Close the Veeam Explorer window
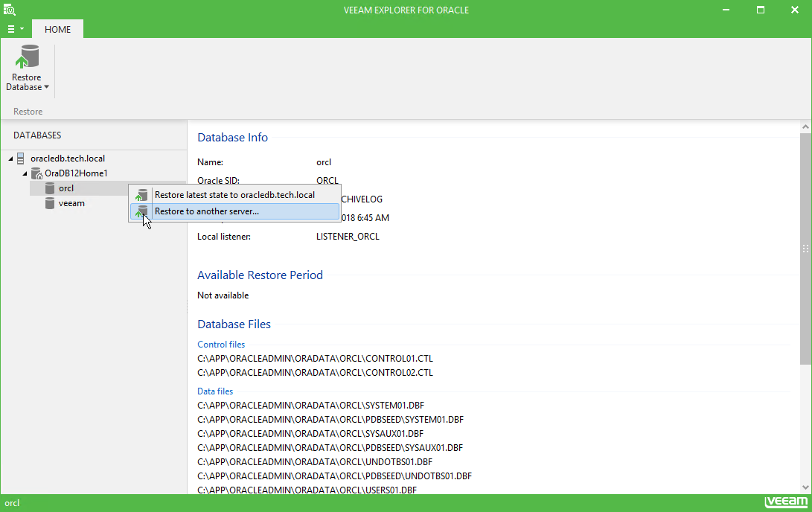 [x=795, y=10]
